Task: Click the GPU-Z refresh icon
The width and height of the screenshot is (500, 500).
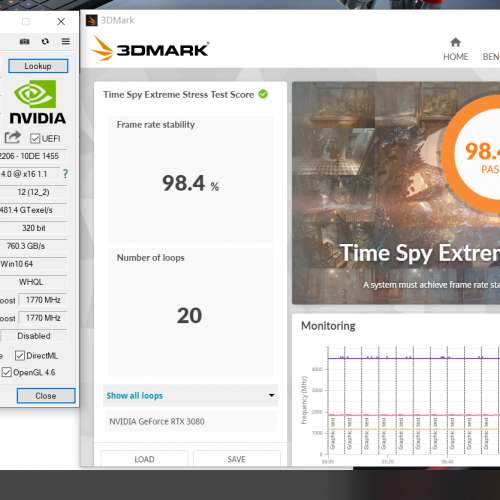Action: [x=45, y=41]
